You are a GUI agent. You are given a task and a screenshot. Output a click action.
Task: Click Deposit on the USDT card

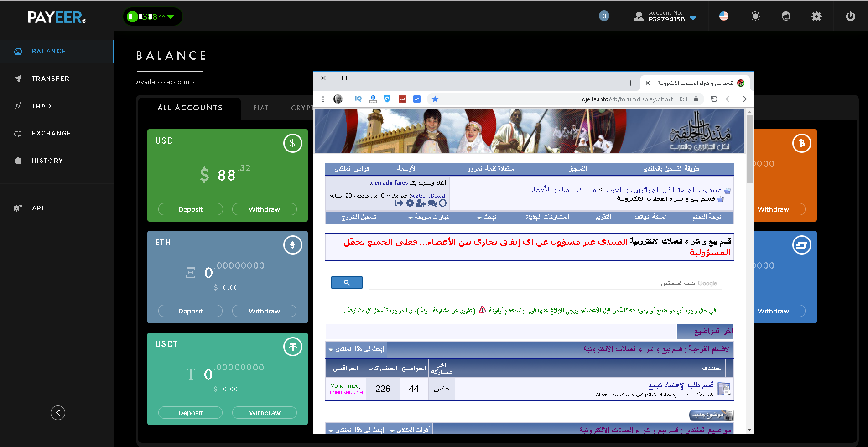191,413
